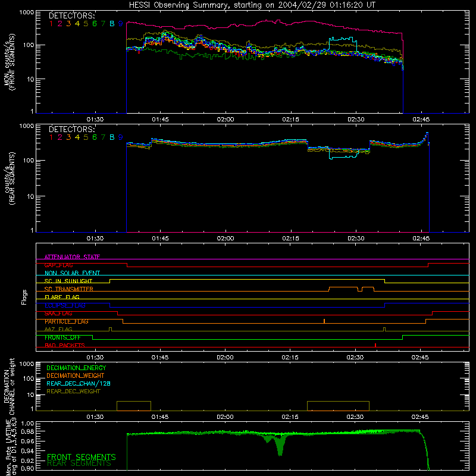
Task: Pick detector 1 in rear segments legend
Action: [x=51, y=137]
